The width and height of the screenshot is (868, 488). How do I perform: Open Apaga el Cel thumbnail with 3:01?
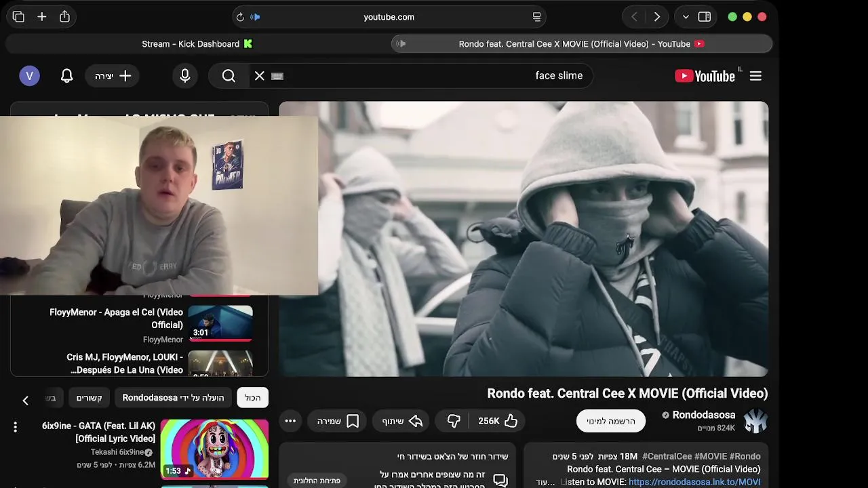coord(220,323)
